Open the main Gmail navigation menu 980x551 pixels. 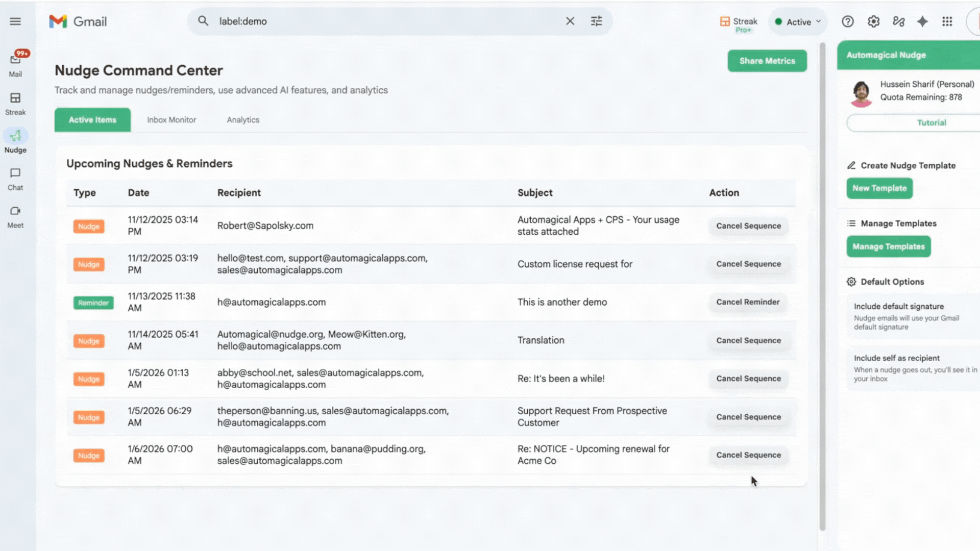point(15,21)
